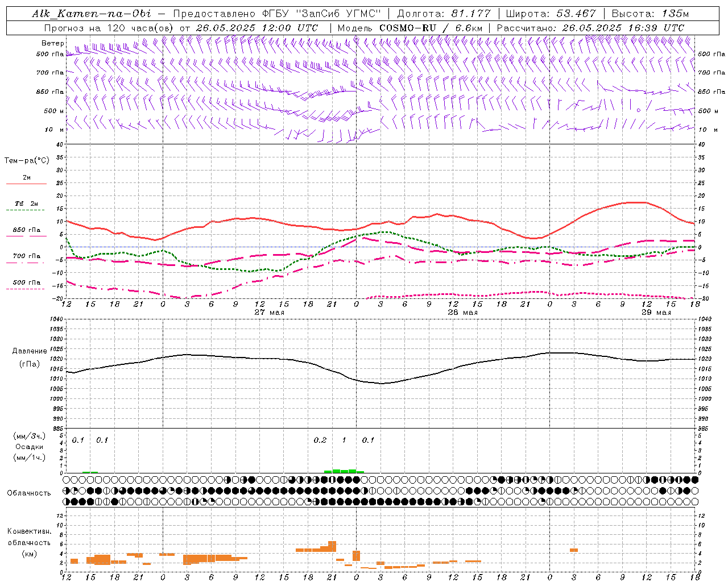Viewport: 728px width, 582px height.
Task: Click the Рассчитано: 26.05.2025 16:39 UTC text
Action: pos(590,28)
